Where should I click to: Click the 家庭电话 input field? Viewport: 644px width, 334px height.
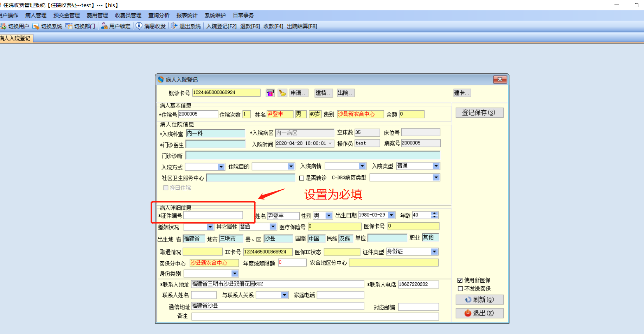click(x=340, y=295)
